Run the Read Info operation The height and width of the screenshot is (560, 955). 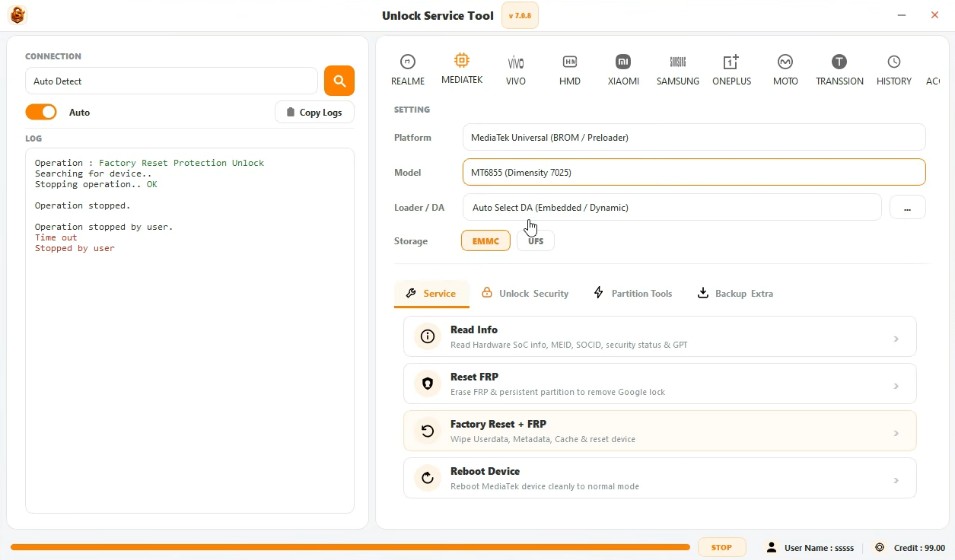(x=660, y=336)
